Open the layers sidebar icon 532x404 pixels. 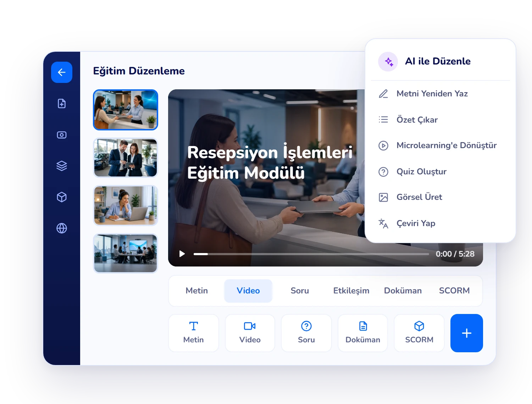pyautogui.click(x=62, y=166)
